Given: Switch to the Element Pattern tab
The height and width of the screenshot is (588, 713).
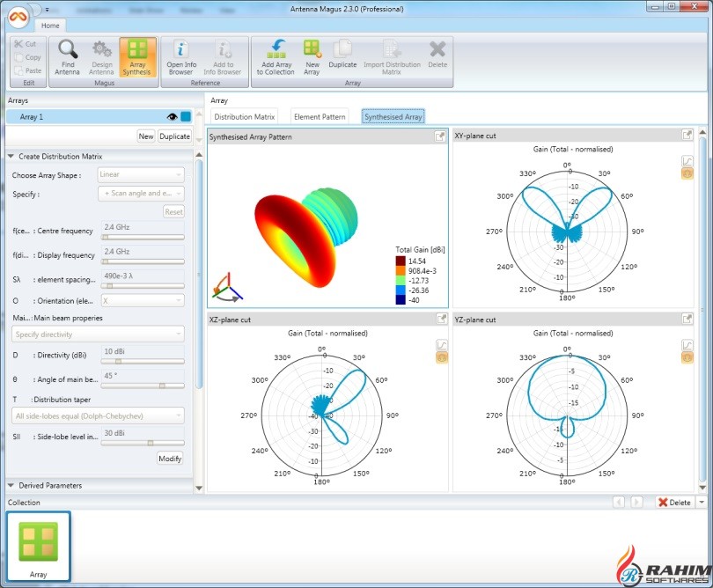Looking at the screenshot, I should point(320,117).
